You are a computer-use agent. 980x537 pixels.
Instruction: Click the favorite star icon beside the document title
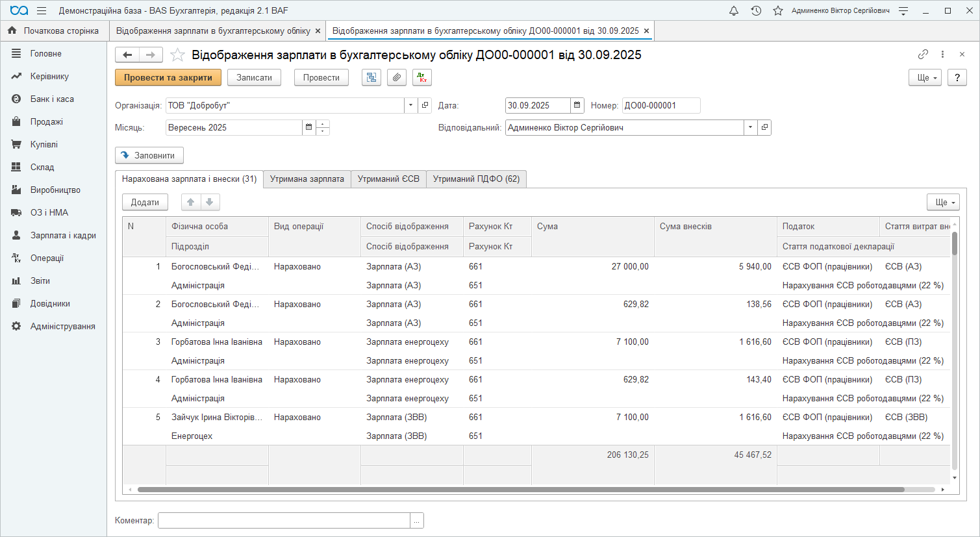point(177,55)
